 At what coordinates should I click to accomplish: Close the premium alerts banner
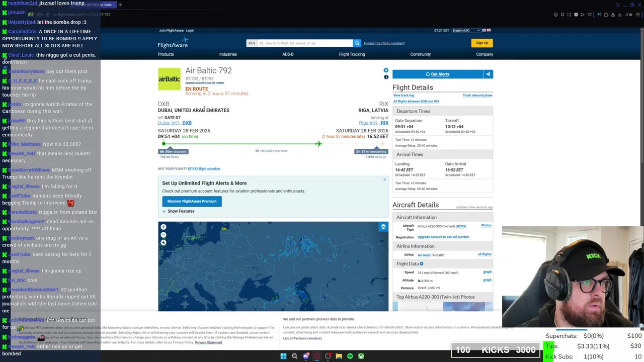(384, 179)
